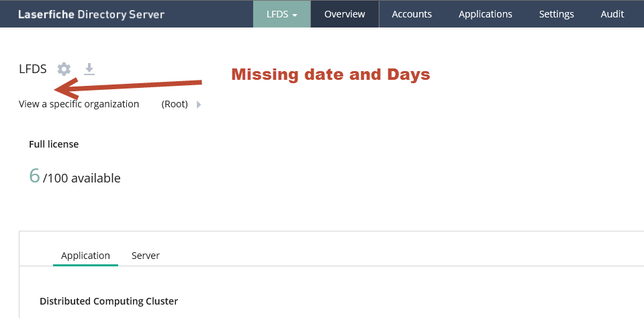Click the Full license heading
The image size is (644, 318).
click(x=54, y=144)
